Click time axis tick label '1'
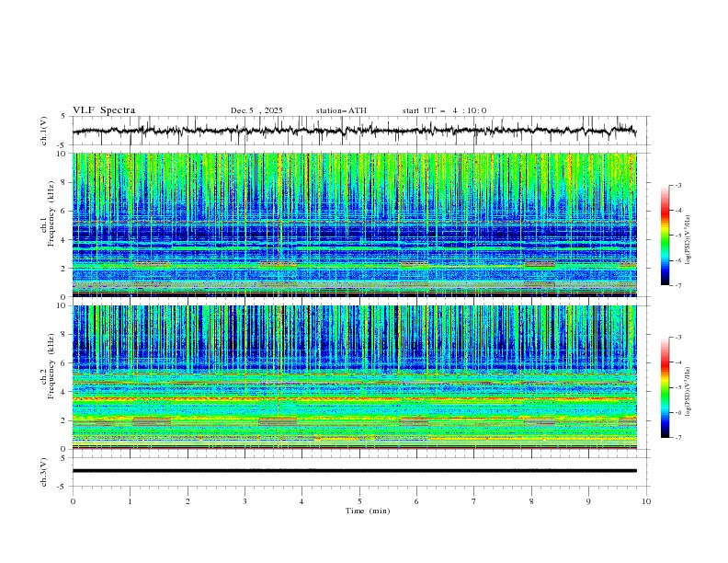This screenshot has height=563, width=728. [131, 501]
